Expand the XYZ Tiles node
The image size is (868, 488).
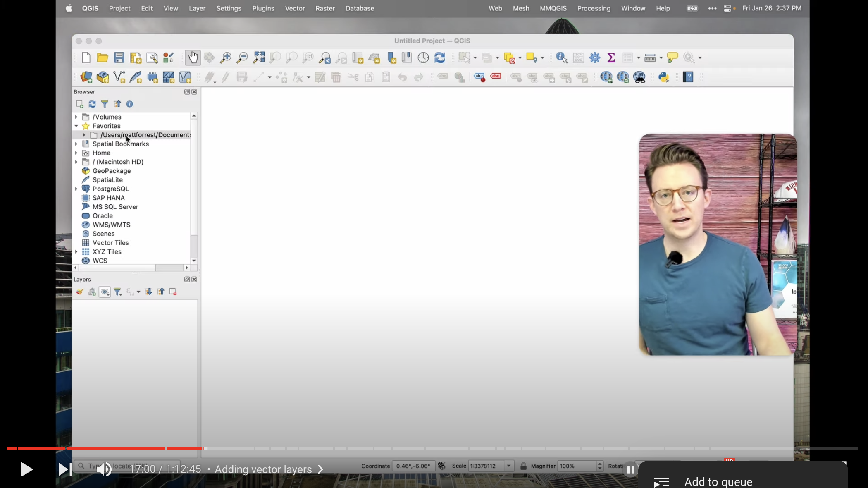click(76, 252)
